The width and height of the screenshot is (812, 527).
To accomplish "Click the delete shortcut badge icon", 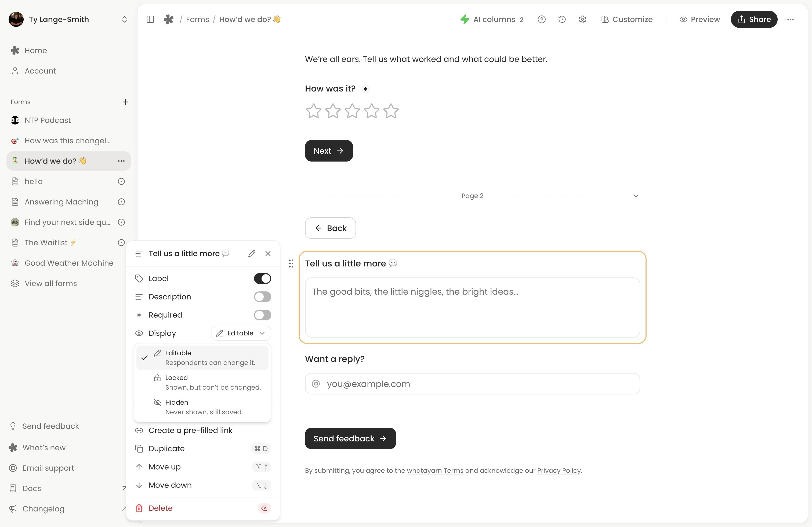I will [264, 508].
